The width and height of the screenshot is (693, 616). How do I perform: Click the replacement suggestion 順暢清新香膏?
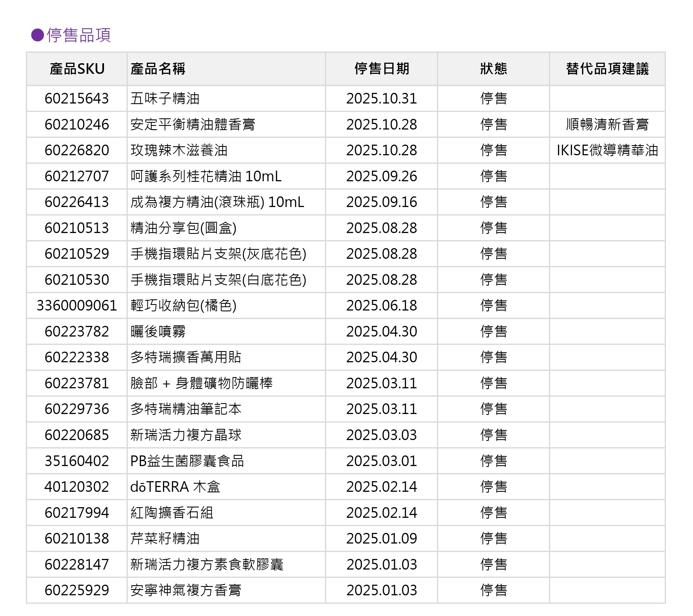pos(607,124)
